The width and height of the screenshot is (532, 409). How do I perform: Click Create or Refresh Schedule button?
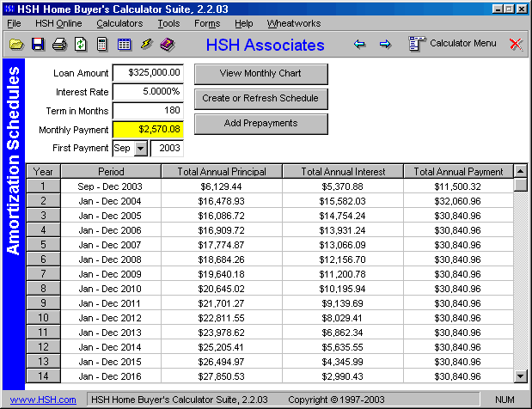click(x=261, y=98)
